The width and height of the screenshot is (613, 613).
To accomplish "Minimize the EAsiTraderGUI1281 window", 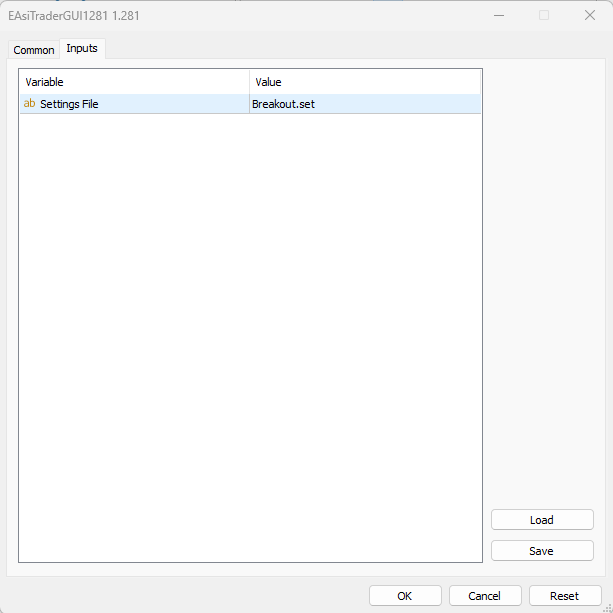I will point(499,16).
